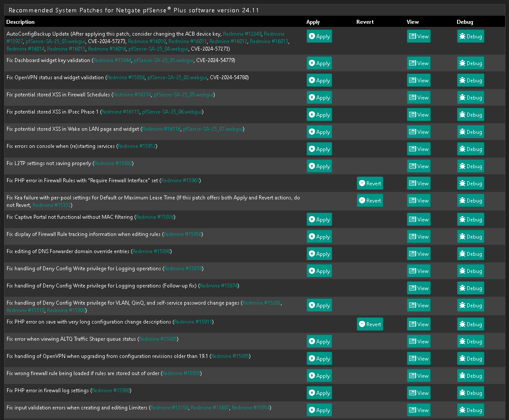509x420 pixels.
Task: Open the Redmine #15935 link
Action: click(181, 373)
